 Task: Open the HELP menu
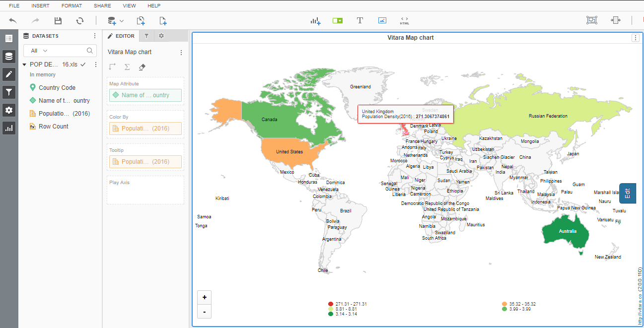(154, 5)
